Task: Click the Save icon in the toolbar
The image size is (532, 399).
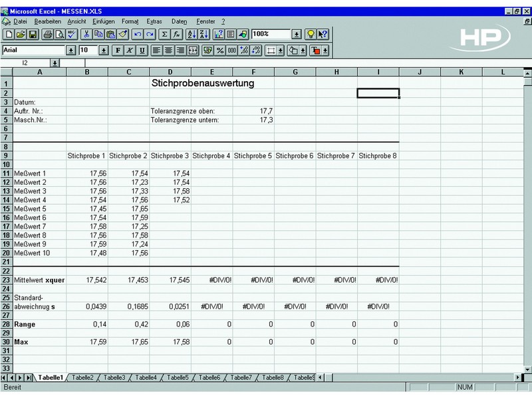Action: tap(32, 34)
